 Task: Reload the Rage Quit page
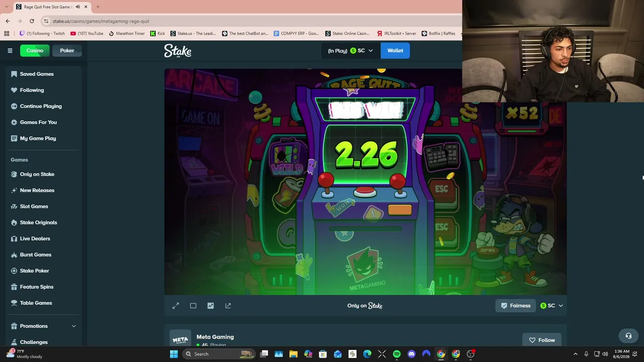pos(32,21)
